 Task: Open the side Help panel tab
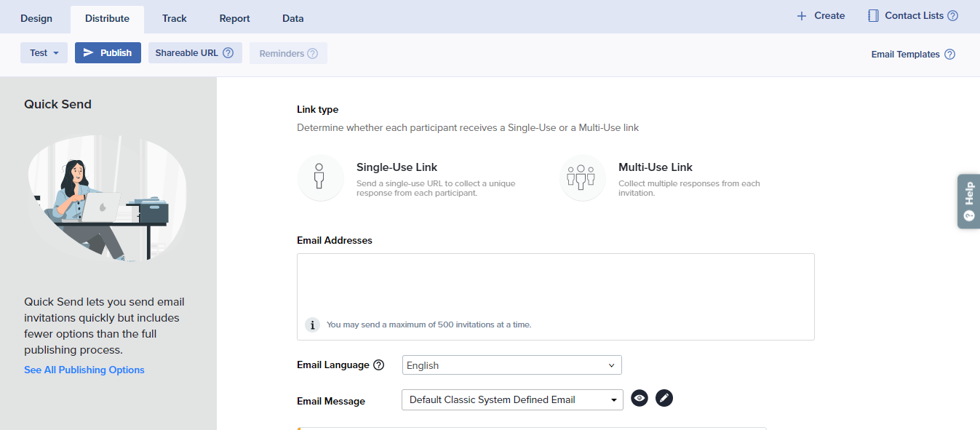(968, 202)
